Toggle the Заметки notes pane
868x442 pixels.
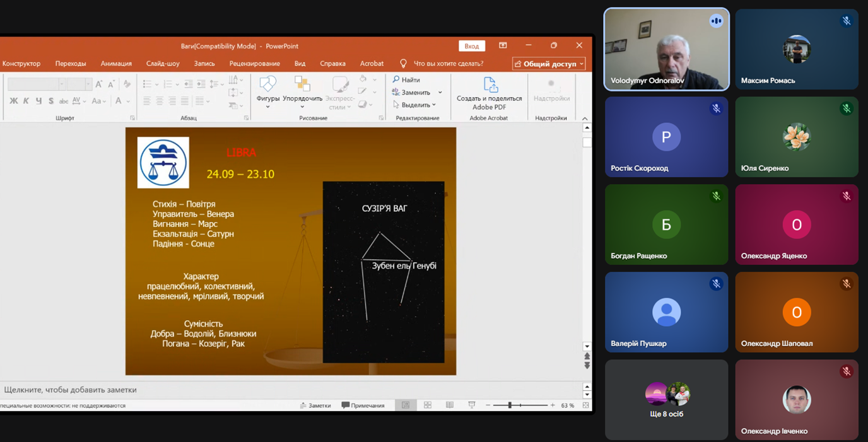pos(315,405)
